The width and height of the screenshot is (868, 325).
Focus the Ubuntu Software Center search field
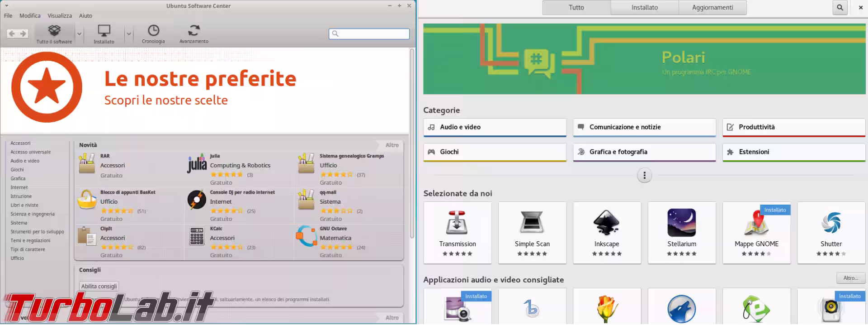pos(369,33)
